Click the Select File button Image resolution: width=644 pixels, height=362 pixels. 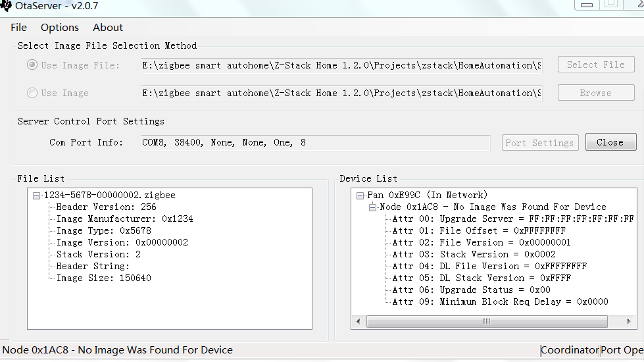(595, 65)
